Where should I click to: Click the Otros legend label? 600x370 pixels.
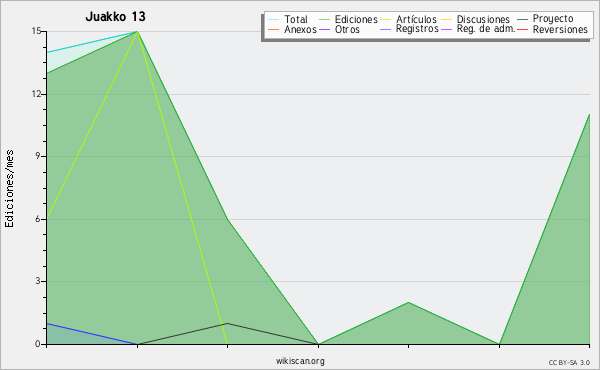tap(347, 29)
